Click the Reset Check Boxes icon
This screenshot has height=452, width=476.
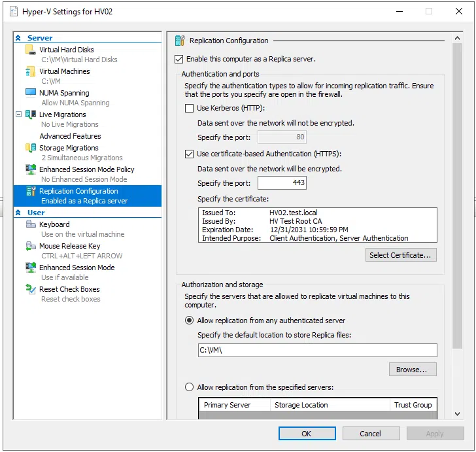[x=30, y=289]
